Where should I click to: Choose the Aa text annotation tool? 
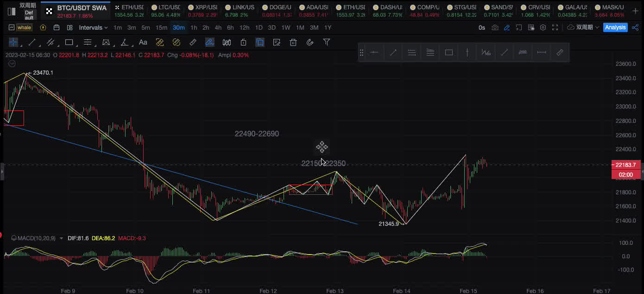click(x=143, y=42)
